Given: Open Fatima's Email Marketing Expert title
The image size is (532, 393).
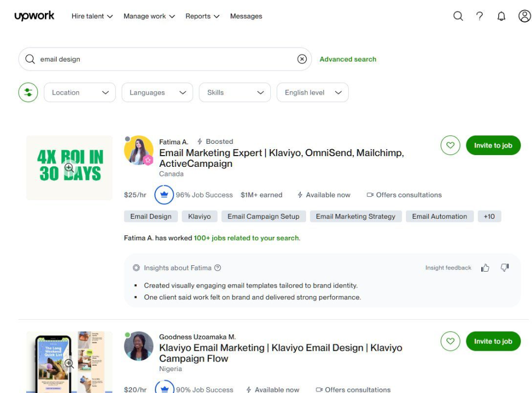Looking at the screenshot, I should coord(281,158).
